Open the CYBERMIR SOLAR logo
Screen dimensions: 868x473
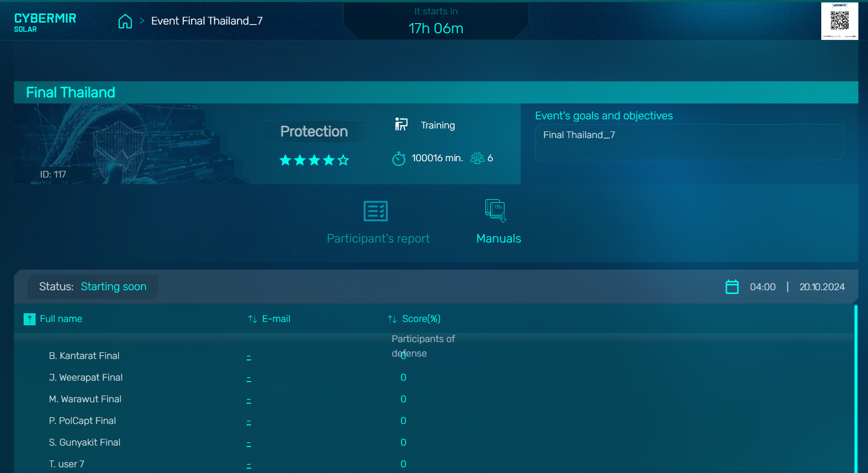coord(45,22)
